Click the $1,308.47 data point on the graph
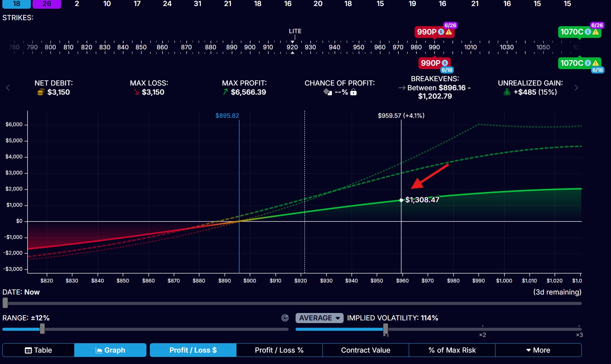The width and height of the screenshot is (611, 364). pos(401,200)
